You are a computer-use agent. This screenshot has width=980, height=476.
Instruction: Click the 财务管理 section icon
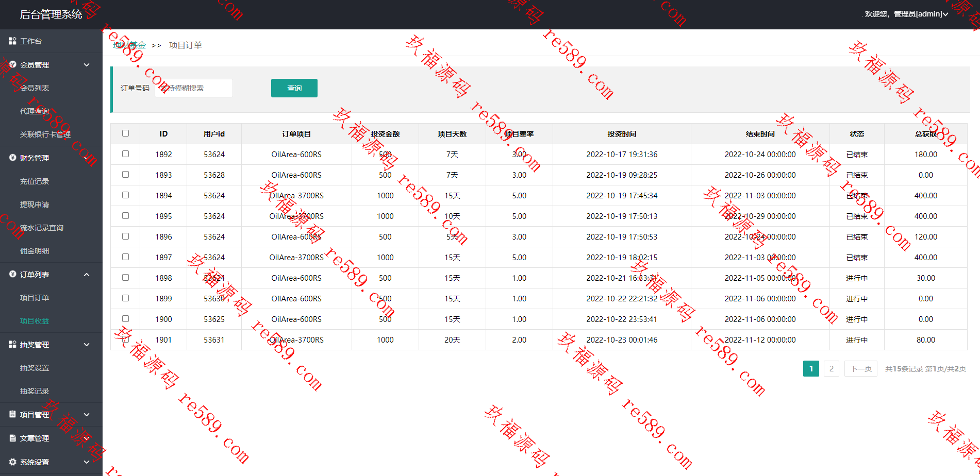coord(12,158)
